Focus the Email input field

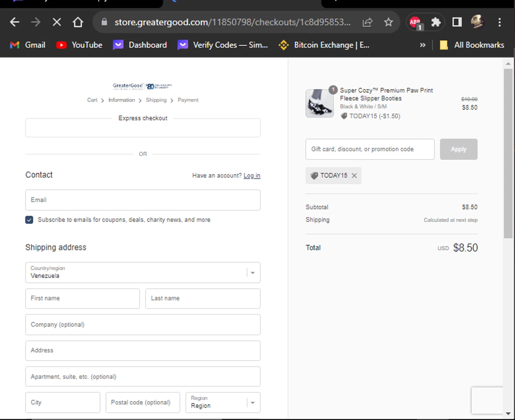coord(143,200)
